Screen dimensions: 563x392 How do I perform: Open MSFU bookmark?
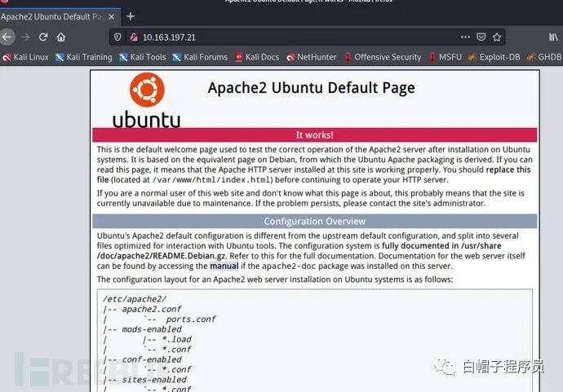coord(446,57)
